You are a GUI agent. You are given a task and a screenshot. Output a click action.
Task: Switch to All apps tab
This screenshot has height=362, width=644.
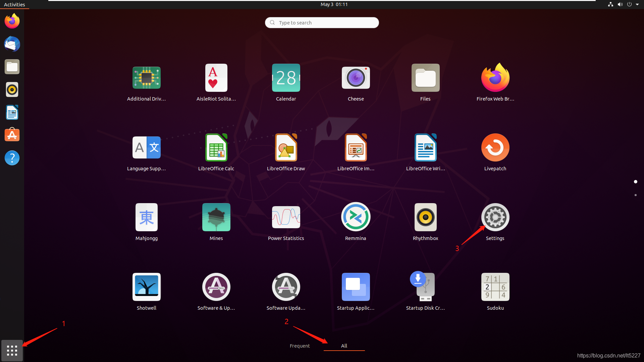tap(344, 346)
